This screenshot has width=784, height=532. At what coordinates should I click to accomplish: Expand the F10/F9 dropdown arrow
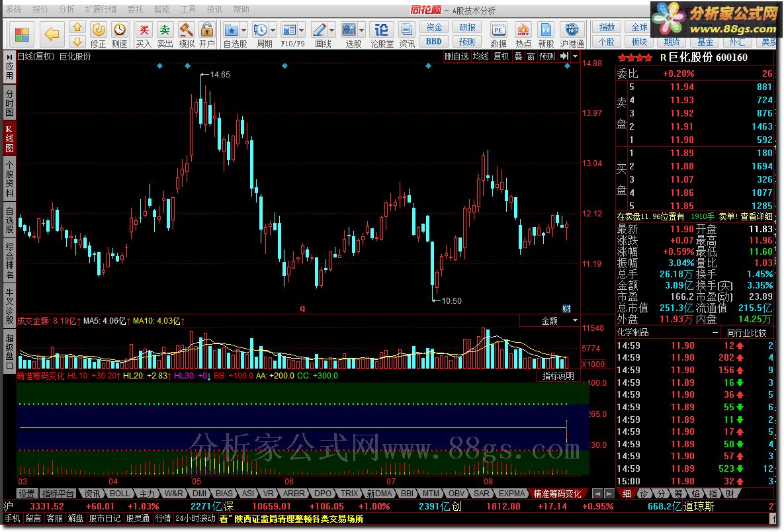[x=302, y=30]
